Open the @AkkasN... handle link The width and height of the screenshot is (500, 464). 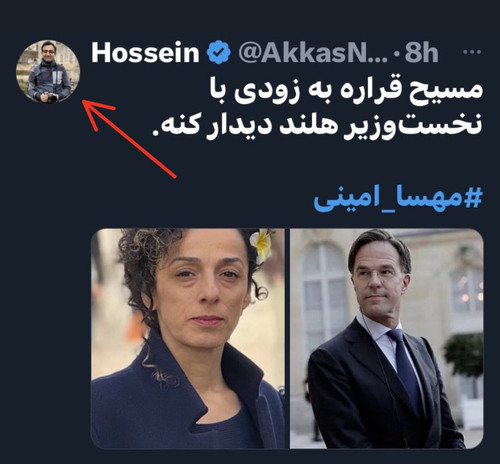(313, 53)
